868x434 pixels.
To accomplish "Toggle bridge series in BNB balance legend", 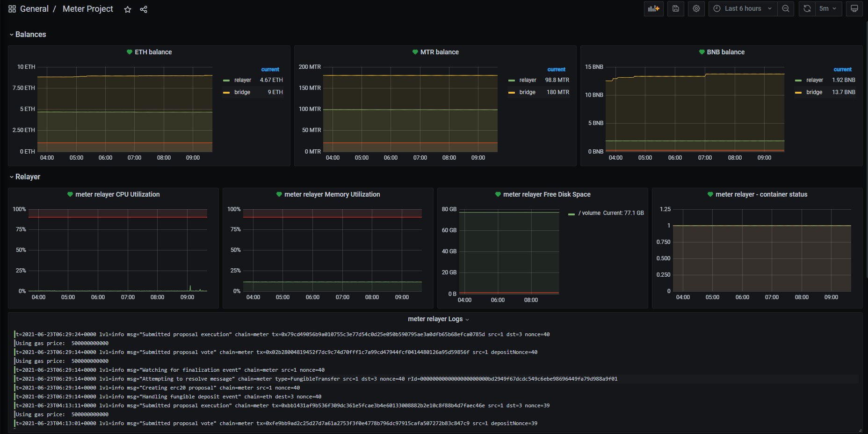I will [814, 92].
